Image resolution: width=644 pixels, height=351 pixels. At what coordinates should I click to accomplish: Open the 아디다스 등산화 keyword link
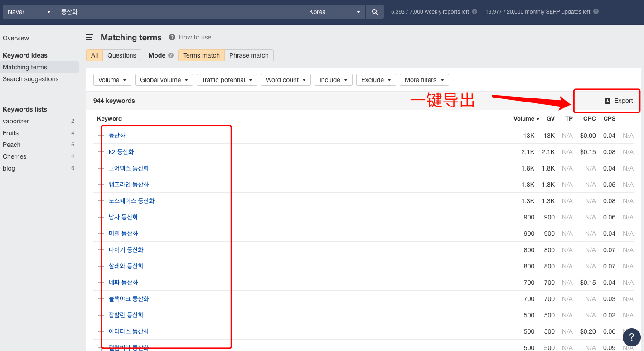pos(129,331)
